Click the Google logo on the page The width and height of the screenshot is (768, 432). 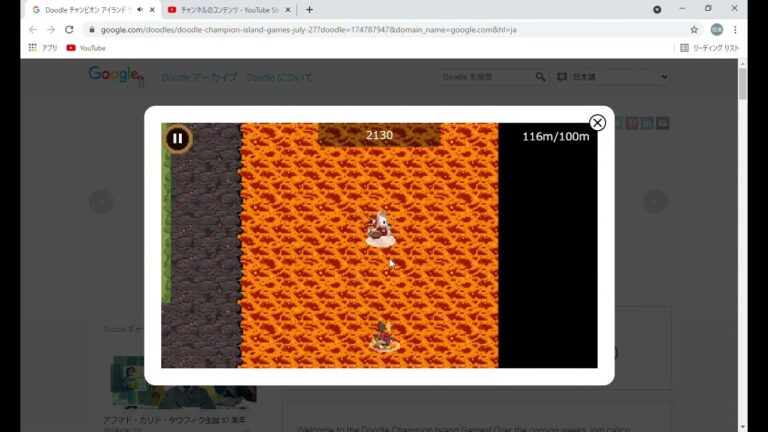(115, 76)
